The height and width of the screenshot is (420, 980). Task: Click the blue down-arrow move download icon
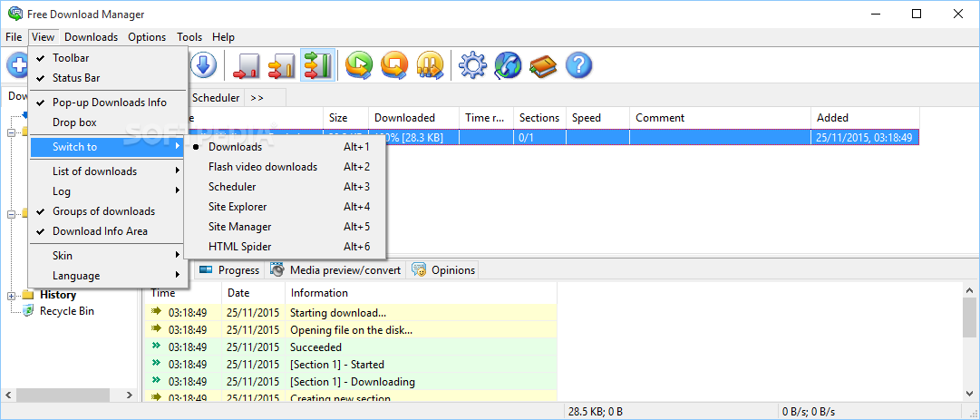pos(203,65)
